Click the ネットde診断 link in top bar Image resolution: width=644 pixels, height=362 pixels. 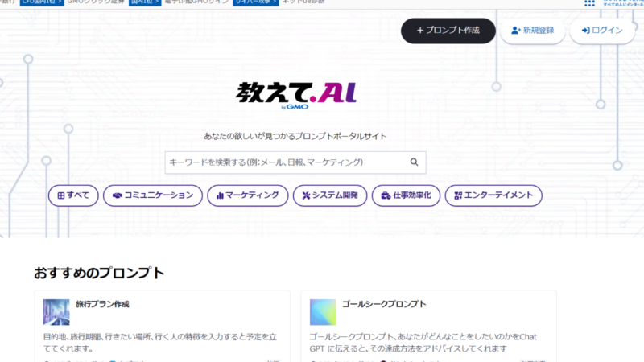tap(304, 3)
